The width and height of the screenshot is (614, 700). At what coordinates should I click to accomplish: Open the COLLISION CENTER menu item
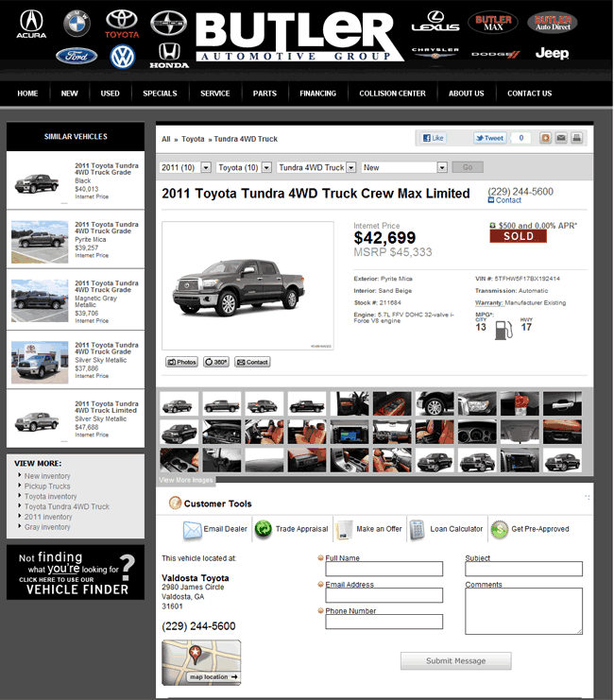click(x=392, y=94)
